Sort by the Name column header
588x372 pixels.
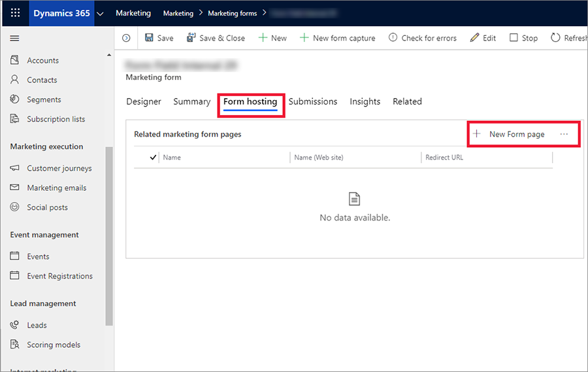click(x=172, y=158)
